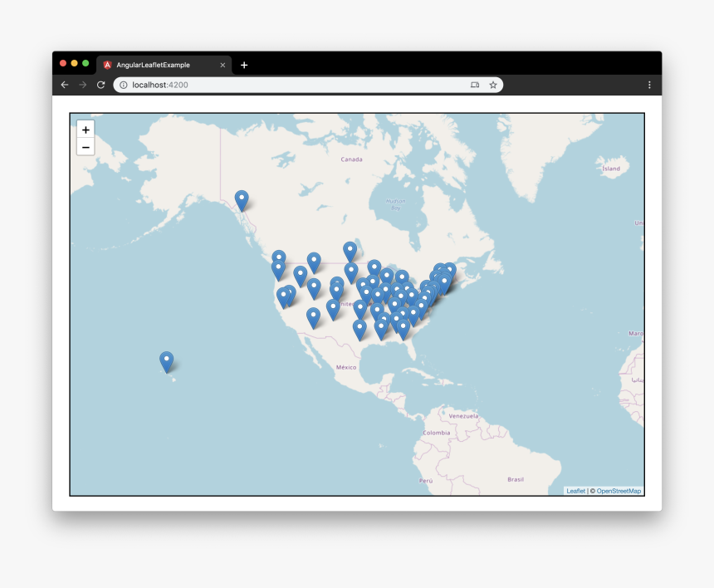This screenshot has height=588, width=714.
Task: Bookmark this page with the star
Action: [493, 85]
